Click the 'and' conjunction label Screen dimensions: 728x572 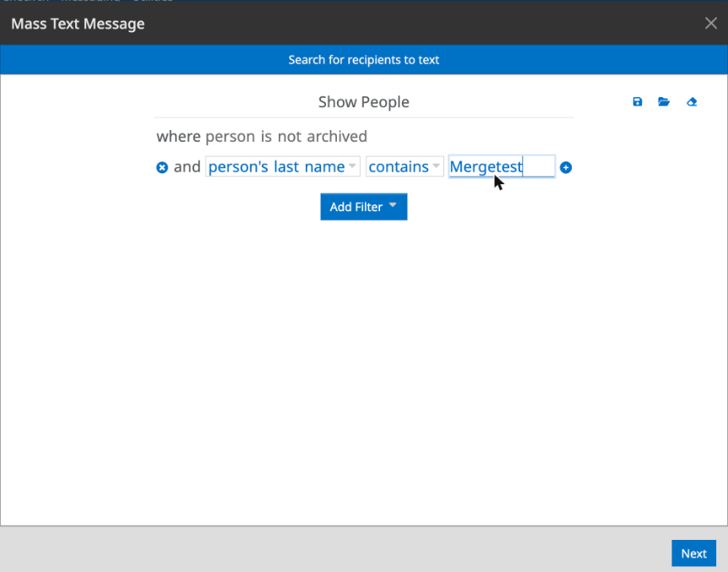tap(187, 166)
